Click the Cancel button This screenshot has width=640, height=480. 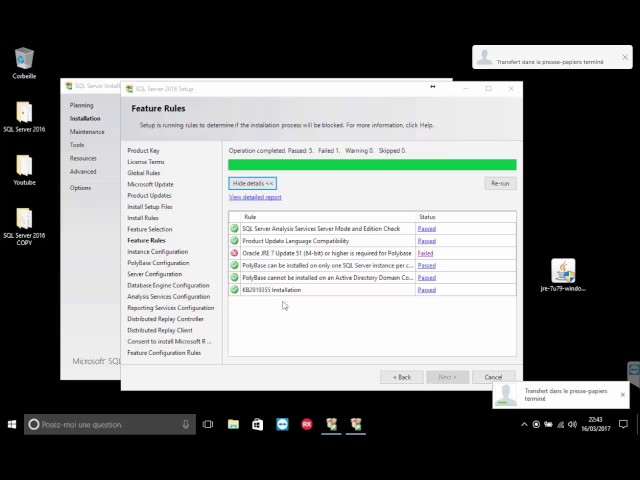click(x=493, y=377)
